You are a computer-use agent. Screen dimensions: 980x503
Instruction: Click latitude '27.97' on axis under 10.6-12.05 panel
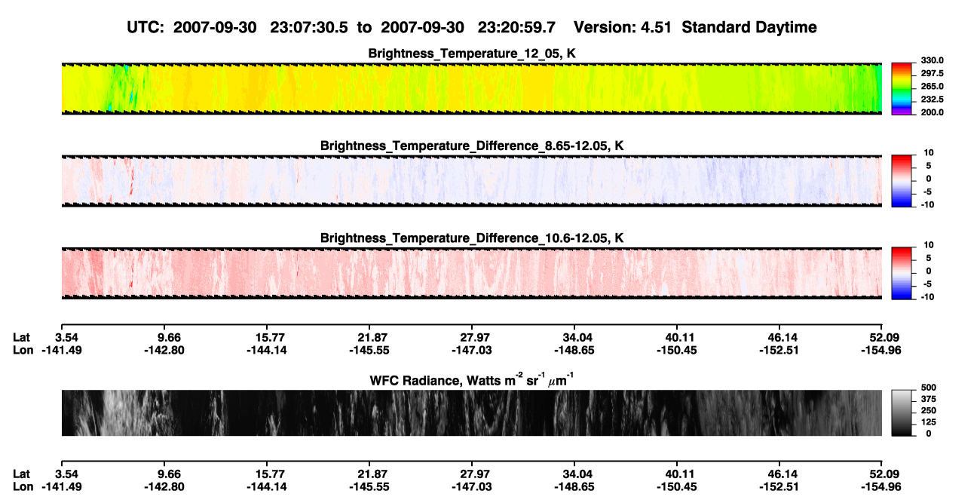(471, 337)
